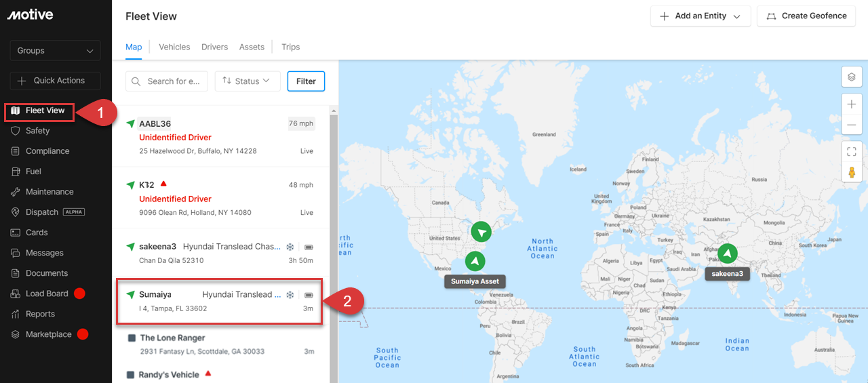Click the Chan Da Qila 52310 address
The image size is (868, 383).
[x=172, y=260]
